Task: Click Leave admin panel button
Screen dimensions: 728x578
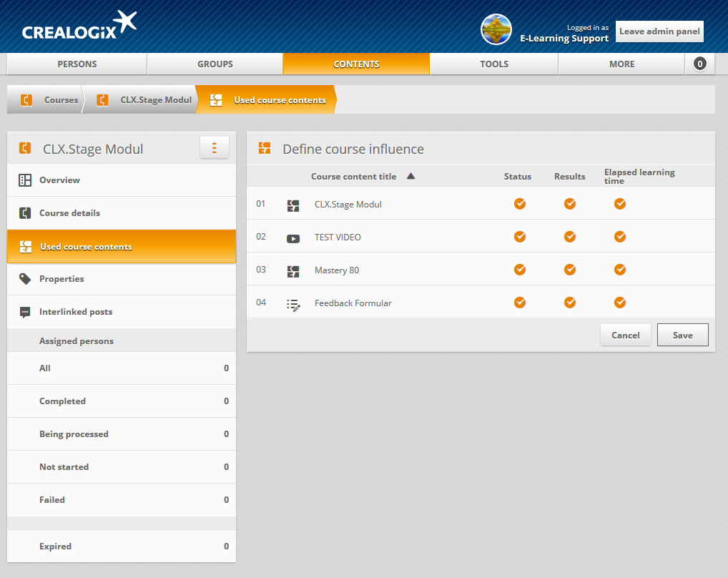Action: (660, 31)
